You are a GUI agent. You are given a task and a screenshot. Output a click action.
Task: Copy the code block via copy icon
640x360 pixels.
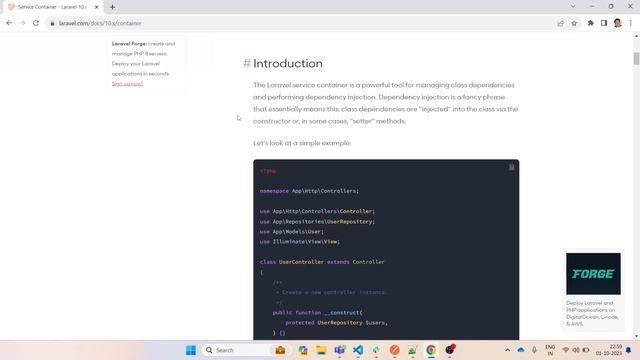[511, 167]
